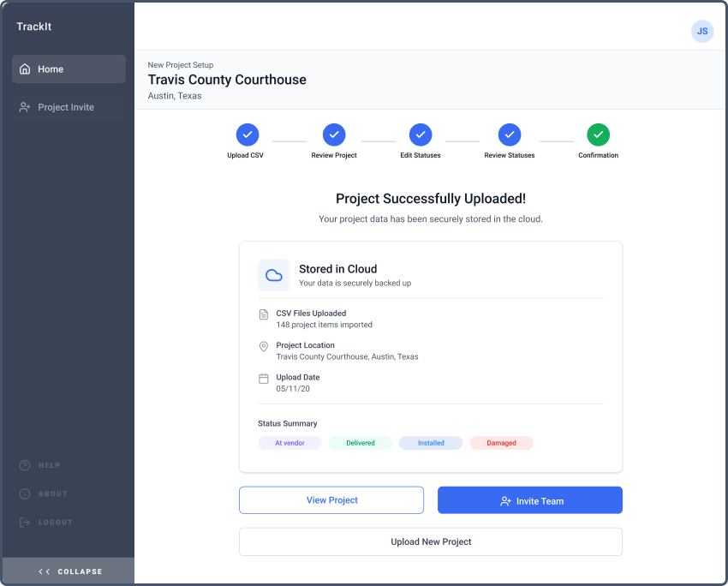Viewport: 728px width, 586px height.
Task: Click the CSV Files Uploaded document icon
Action: point(264,314)
